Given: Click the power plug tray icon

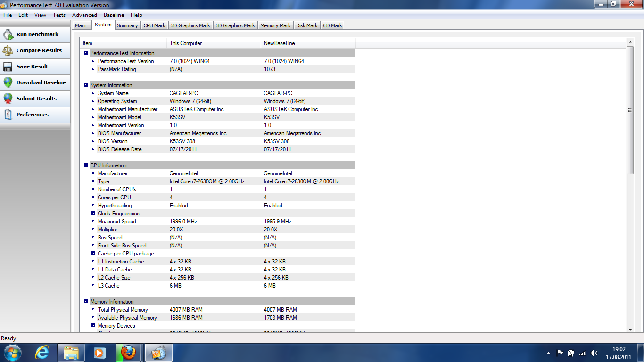Looking at the screenshot, I should [x=571, y=353].
